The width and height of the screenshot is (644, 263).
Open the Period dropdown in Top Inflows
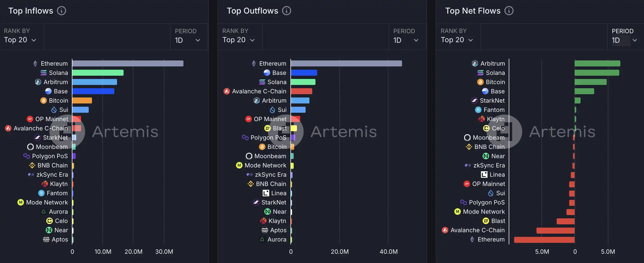[x=188, y=40]
